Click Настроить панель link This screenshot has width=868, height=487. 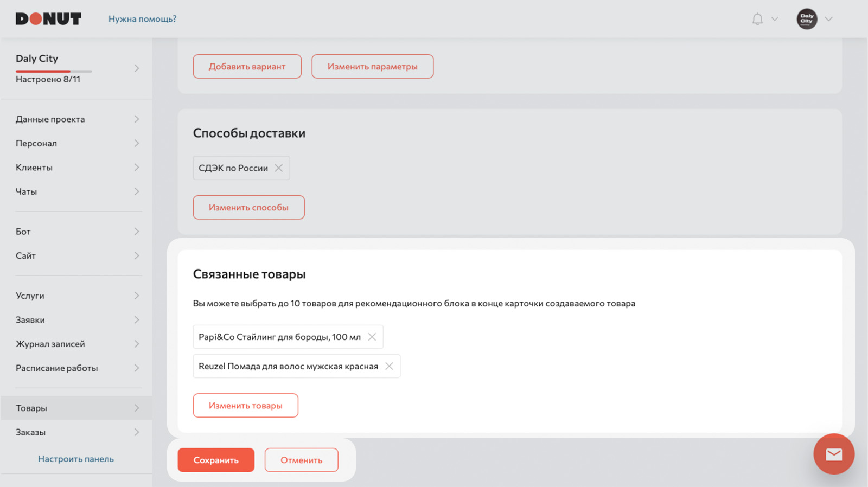tap(76, 459)
